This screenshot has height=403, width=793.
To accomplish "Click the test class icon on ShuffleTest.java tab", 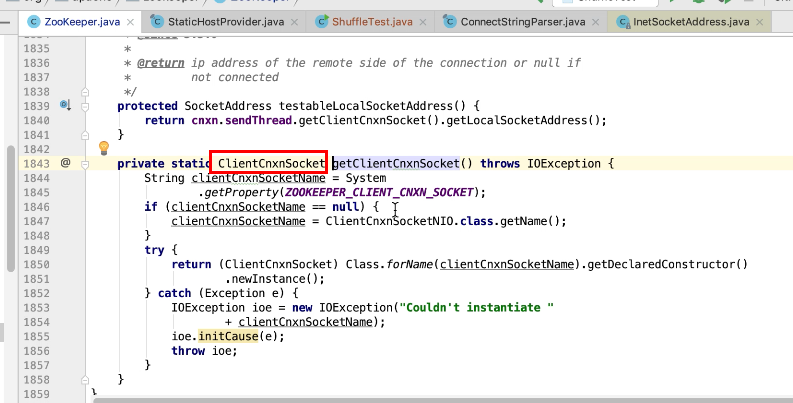I will [x=322, y=22].
